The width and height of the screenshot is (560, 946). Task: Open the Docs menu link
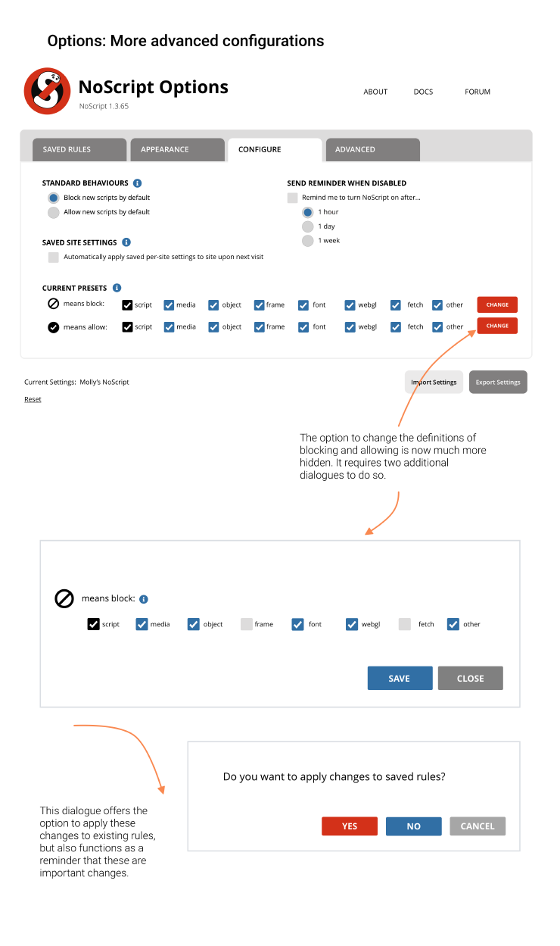click(x=423, y=92)
